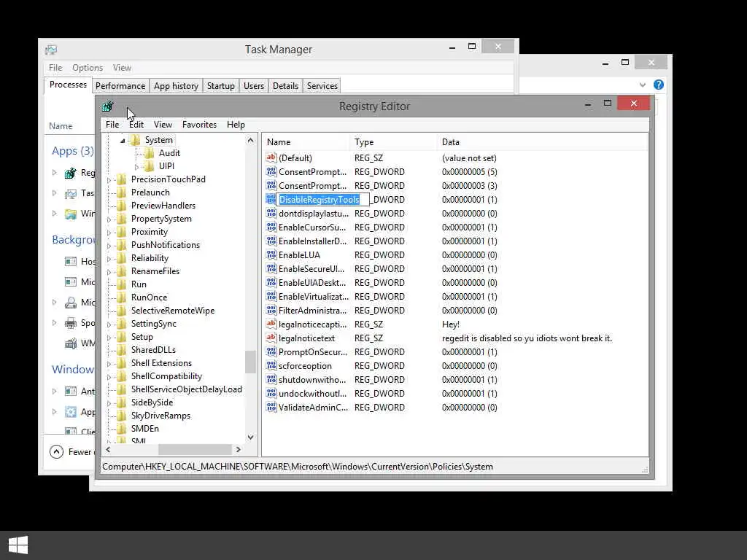Click the dontdisplaylastu... DWORD icon
Screen dimensions: 747x560
(271, 213)
